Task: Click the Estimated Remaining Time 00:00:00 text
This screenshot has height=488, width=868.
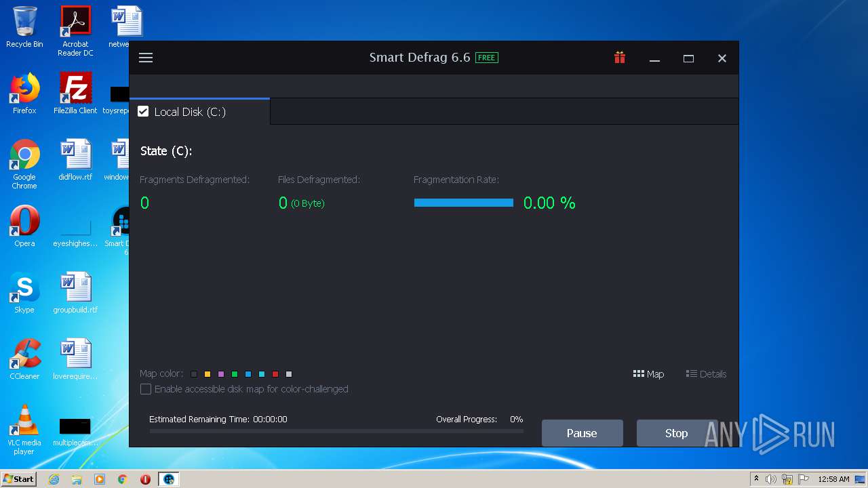Action: (x=218, y=420)
